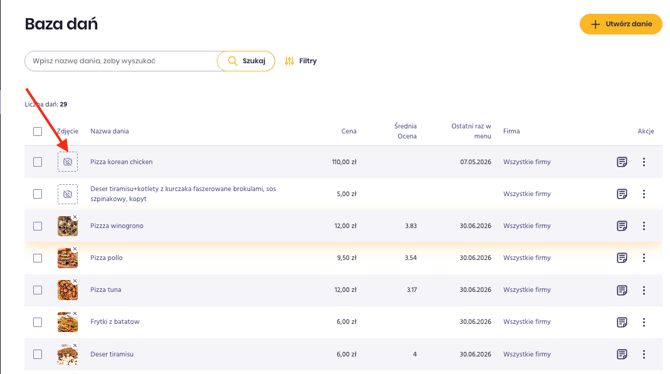Open notes icon for Pizzza winogrono
Viewport: 670px width, 374px height.
pos(622,226)
